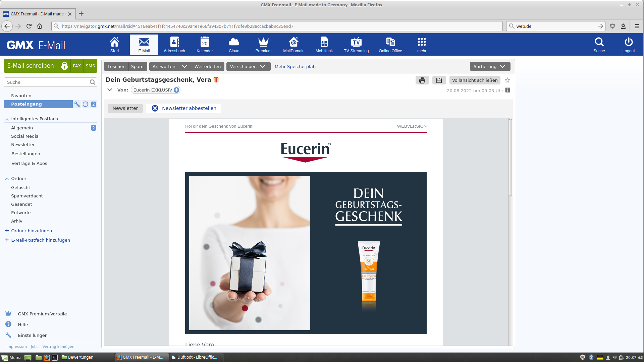The width and height of the screenshot is (644, 362).
Task: Open the Mobilfunk SIM icon
Action: [x=324, y=45]
